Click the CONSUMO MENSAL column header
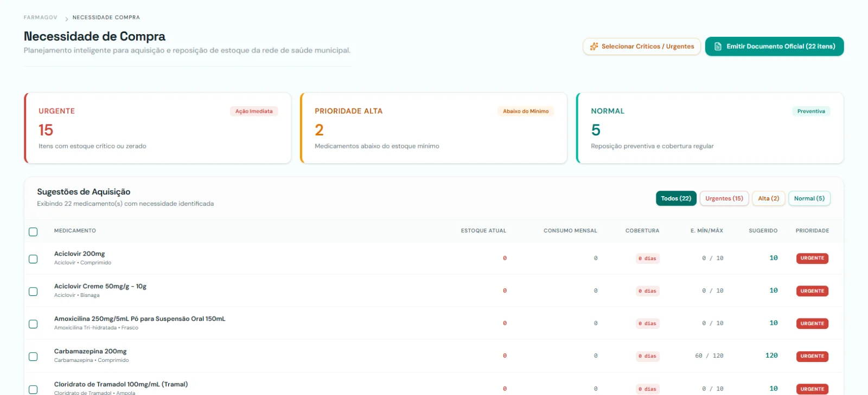This screenshot has height=395, width=868. 570,231
